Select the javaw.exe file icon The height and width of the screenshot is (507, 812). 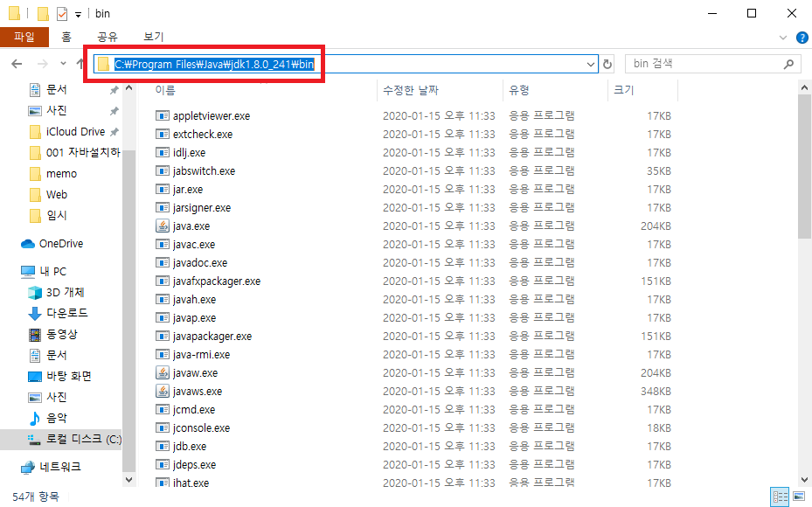(x=163, y=373)
